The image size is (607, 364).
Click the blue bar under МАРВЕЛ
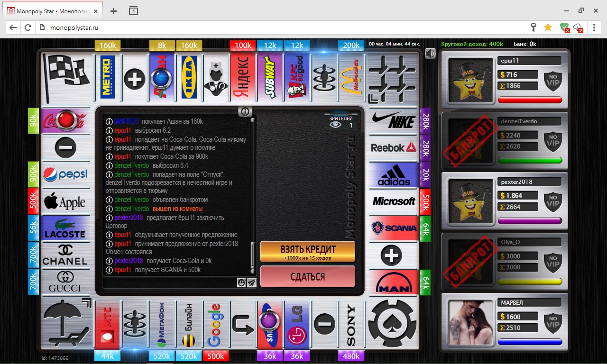click(x=530, y=342)
